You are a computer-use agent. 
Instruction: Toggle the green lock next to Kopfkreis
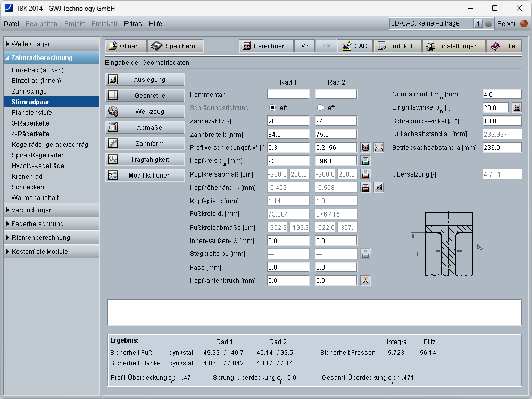[365, 161]
